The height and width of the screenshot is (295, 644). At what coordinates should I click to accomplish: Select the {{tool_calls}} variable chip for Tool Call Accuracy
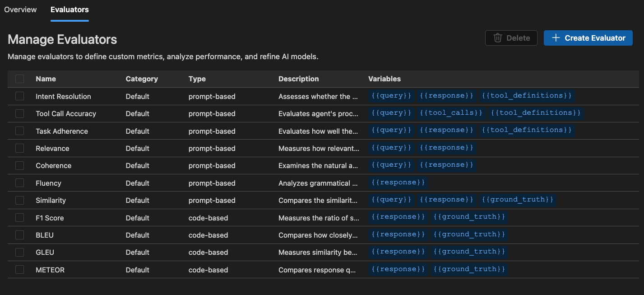[x=450, y=112]
